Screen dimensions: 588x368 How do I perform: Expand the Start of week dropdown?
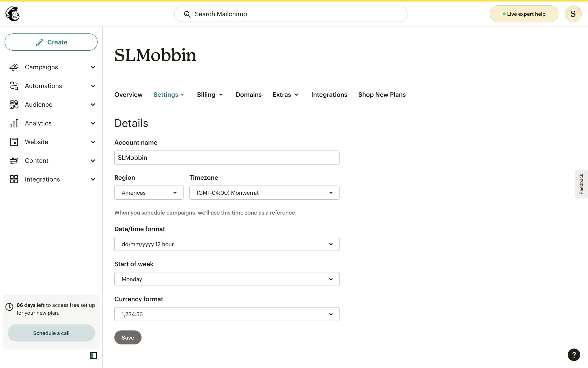point(227,279)
